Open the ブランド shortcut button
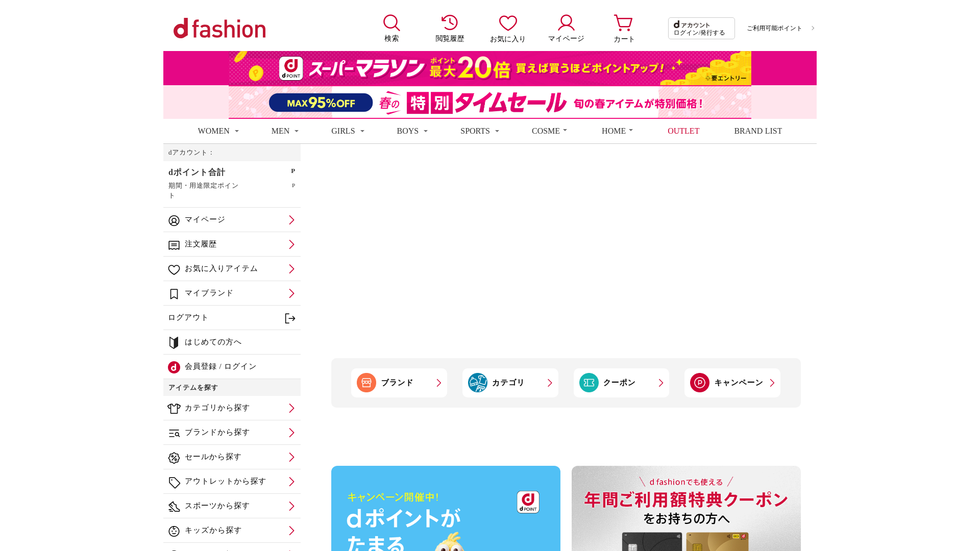Viewport: 980px width, 551px height. click(399, 383)
